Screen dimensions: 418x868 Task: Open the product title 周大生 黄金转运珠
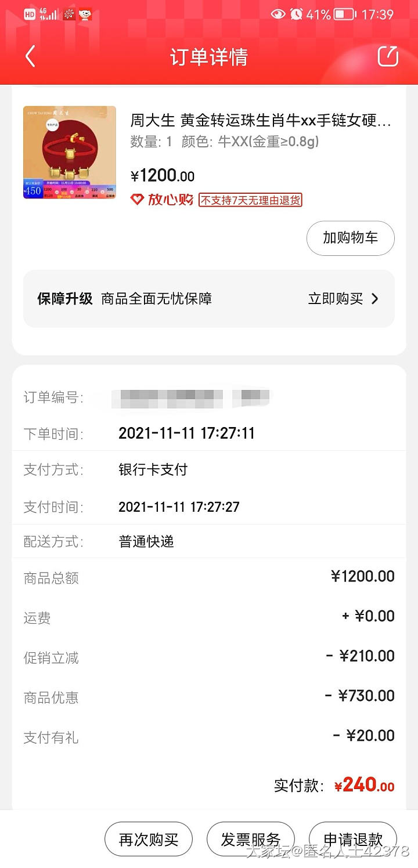(x=261, y=121)
